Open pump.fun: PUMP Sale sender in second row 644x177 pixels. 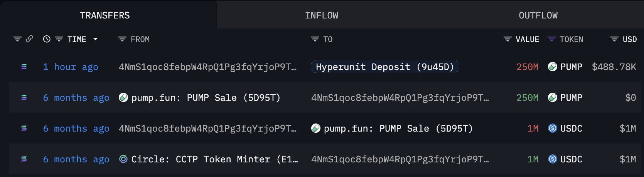205,98
